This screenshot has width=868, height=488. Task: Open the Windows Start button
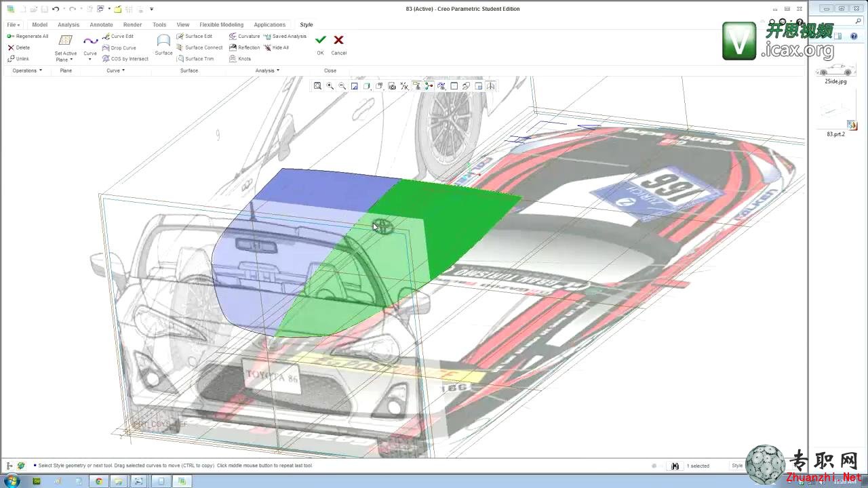pos(12,481)
